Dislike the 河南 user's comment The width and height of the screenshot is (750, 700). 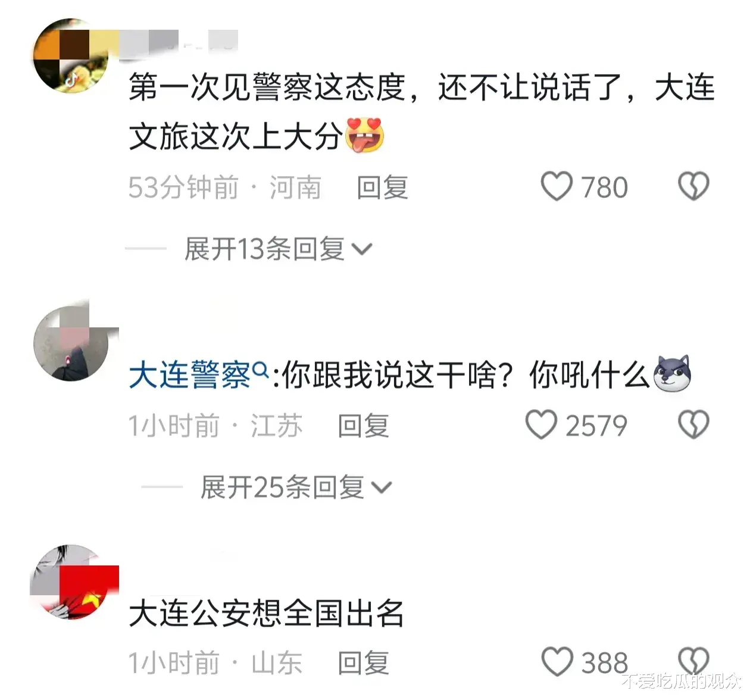click(x=693, y=187)
